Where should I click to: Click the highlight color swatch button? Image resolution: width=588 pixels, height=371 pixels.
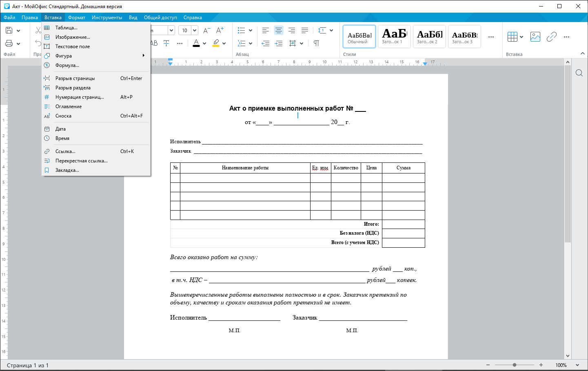coord(216,43)
